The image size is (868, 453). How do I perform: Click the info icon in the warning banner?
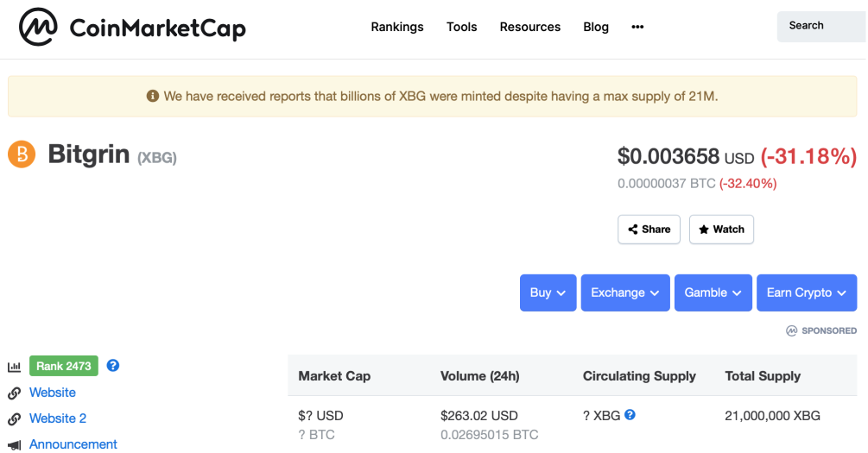[152, 97]
